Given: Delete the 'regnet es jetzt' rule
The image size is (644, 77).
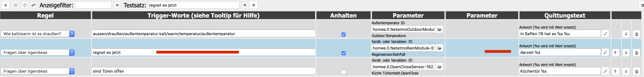Looking at the screenshot, I should click(637, 53).
